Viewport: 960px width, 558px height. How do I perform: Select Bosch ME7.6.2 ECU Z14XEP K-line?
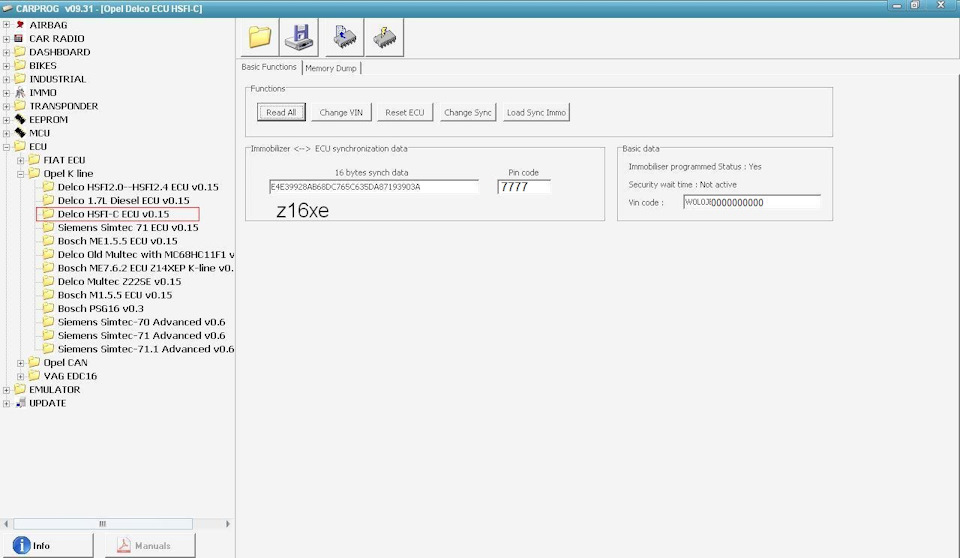(x=146, y=268)
